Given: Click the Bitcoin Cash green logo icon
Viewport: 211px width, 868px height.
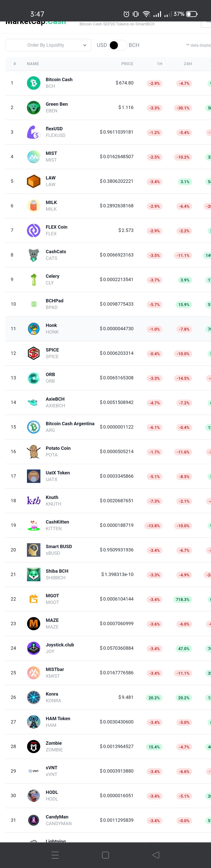Looking at the screenshot, I should click(33, 83).
